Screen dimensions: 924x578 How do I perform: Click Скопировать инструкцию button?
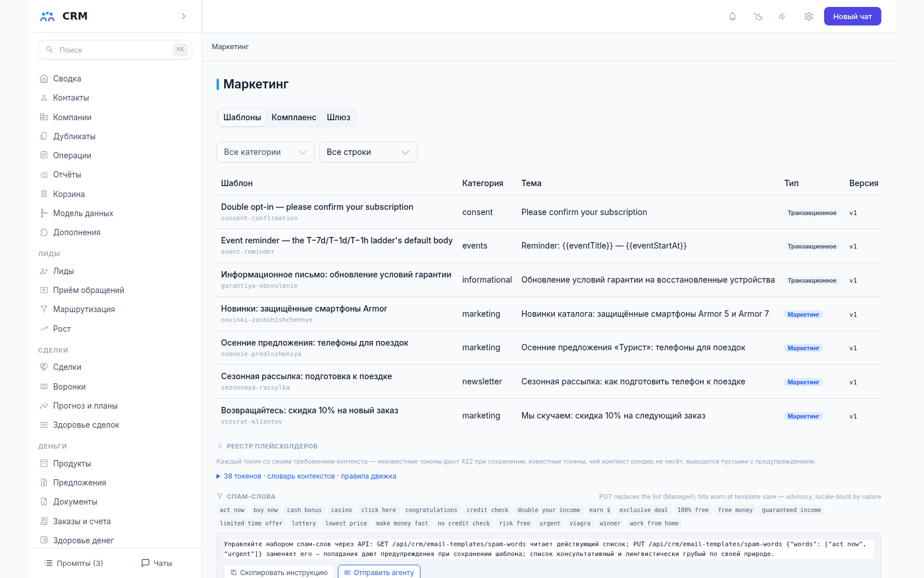[x=279, y=572]
